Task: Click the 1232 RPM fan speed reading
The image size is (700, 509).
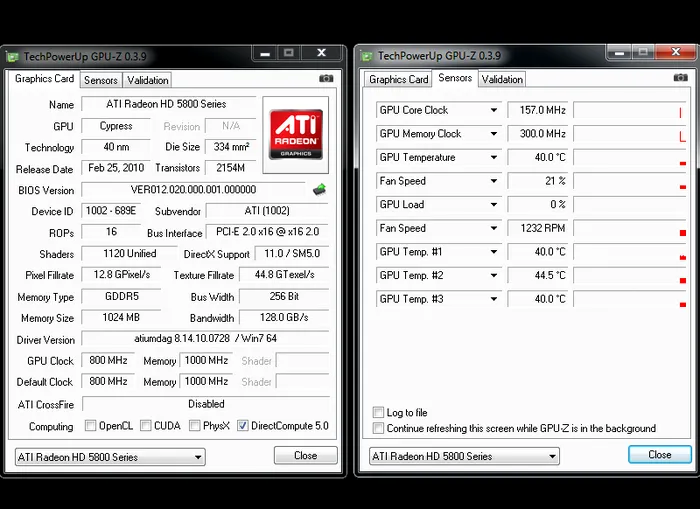Action: point(538,229)
